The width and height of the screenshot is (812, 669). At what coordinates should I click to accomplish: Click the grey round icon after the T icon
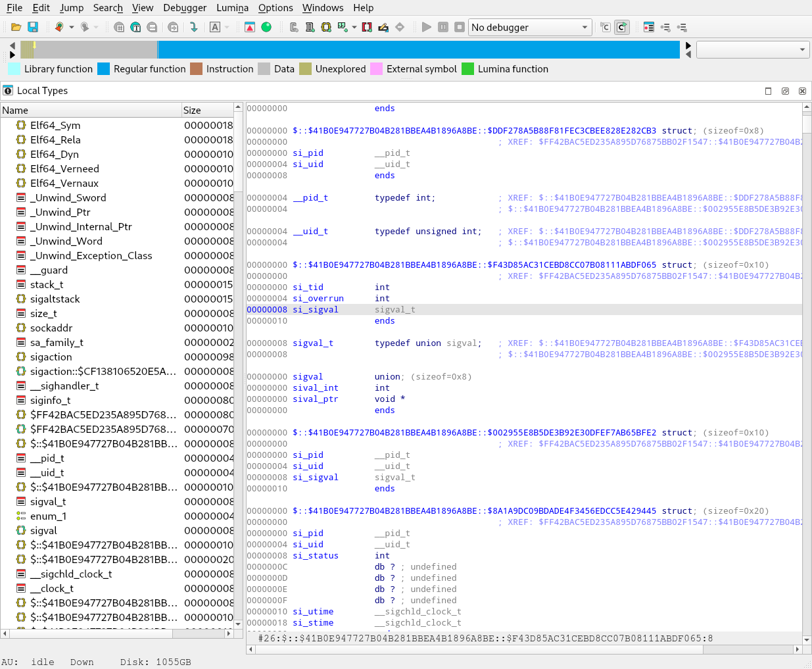pos(152,27)
